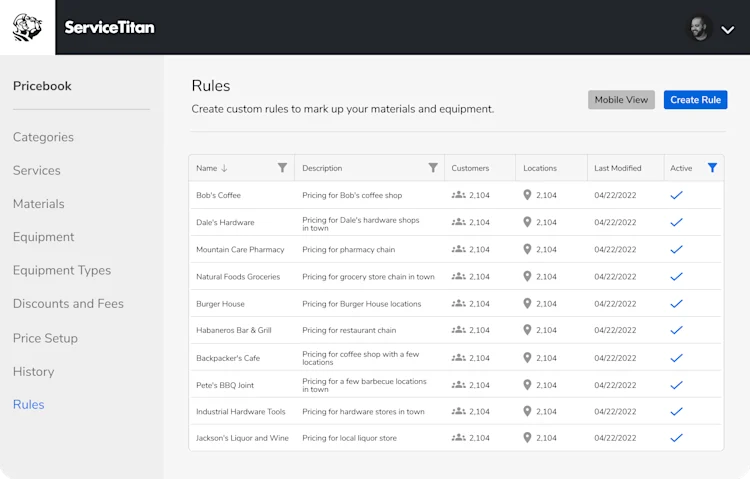
Task: Click location pin in Burger House row
Action: [x=527, y=303]
